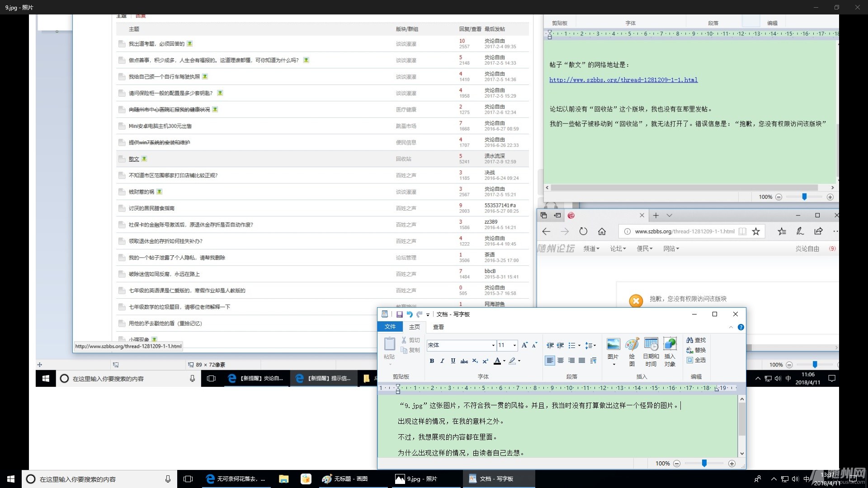This screenshot has width=868, height=488.
Task: Grow font size with the larger A icon
Action: (x=524, y=345)
